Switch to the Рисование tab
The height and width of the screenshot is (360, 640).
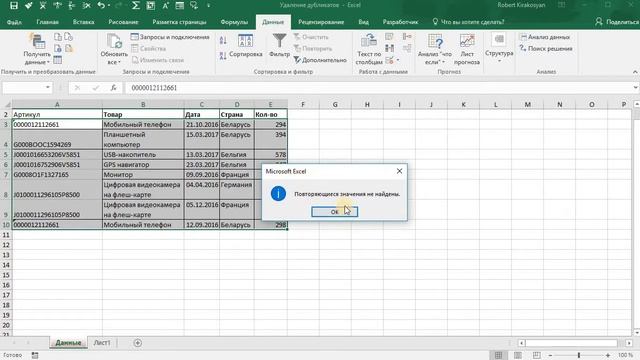(x=123, y=22)
